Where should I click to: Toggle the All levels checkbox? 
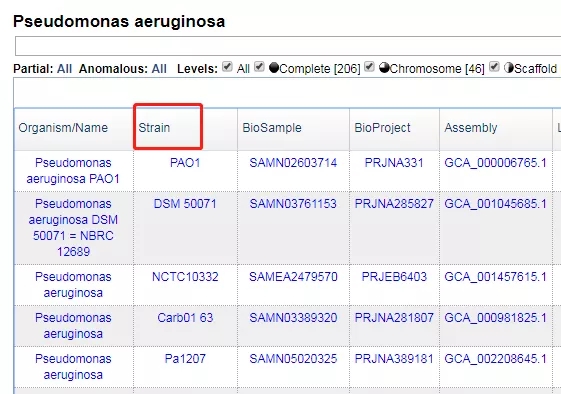click(227, 67)
